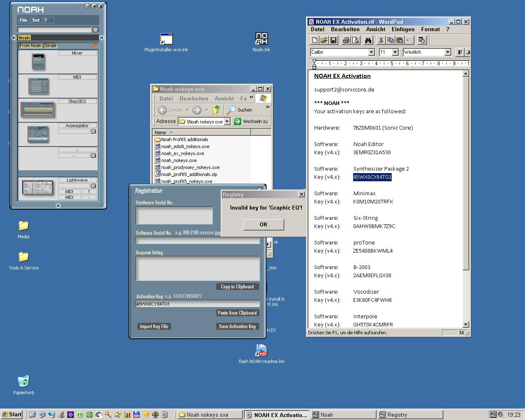The image size is (525, 420).
Task: Toggle the Lightwave square button in Noah
Action: (93, 186)
